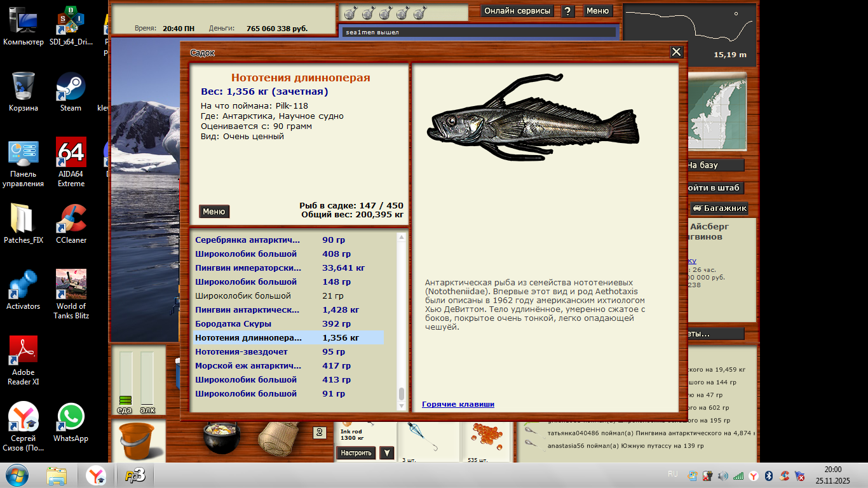Open the Багажник car button

pos(719,208)
